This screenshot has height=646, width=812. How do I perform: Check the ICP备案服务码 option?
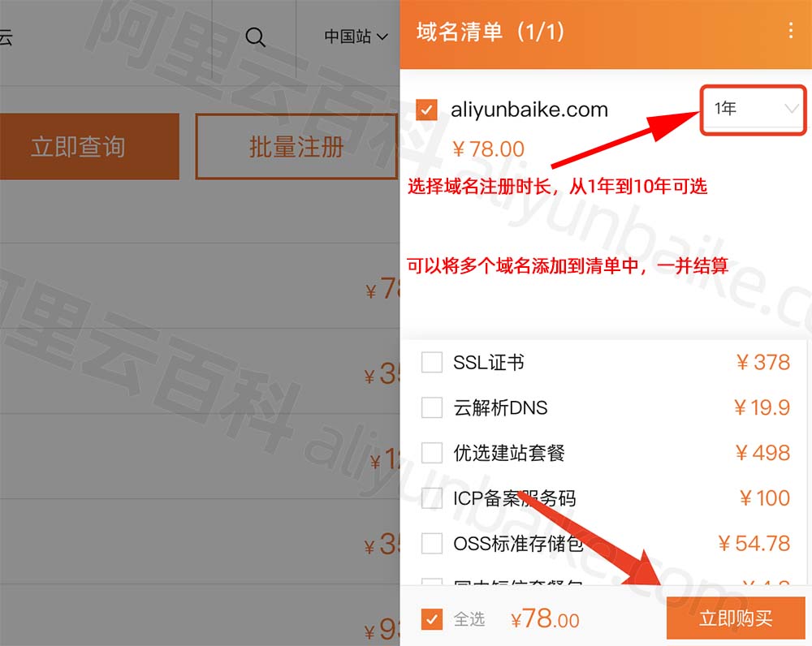click(x=431, y=498)
